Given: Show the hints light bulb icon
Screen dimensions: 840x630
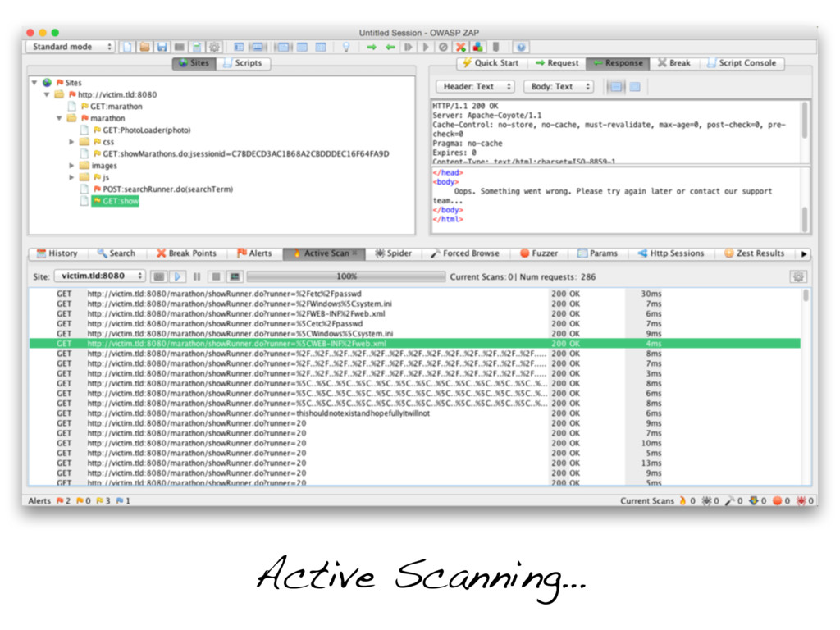Looking at the screenshot, I should click(x=346, y=47).
